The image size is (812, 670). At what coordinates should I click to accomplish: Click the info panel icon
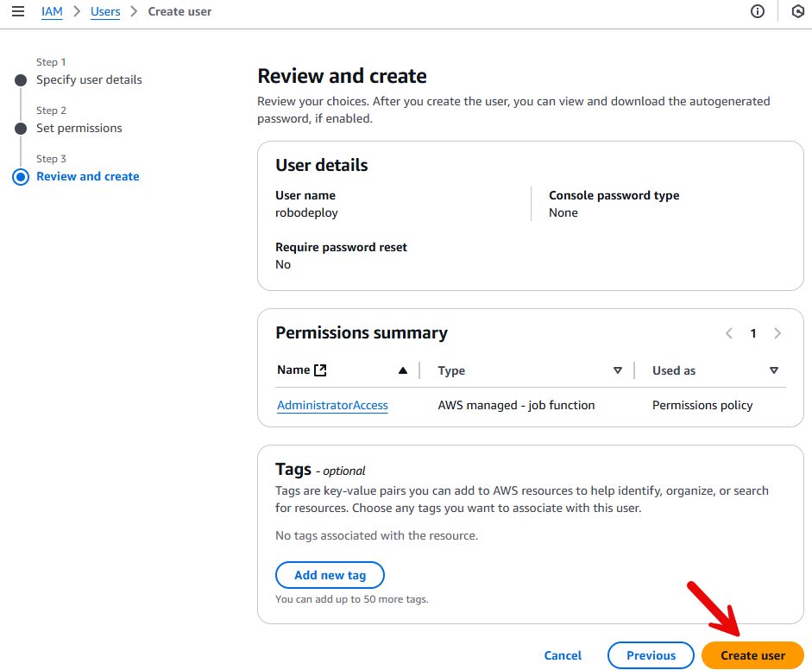point(758,12)
